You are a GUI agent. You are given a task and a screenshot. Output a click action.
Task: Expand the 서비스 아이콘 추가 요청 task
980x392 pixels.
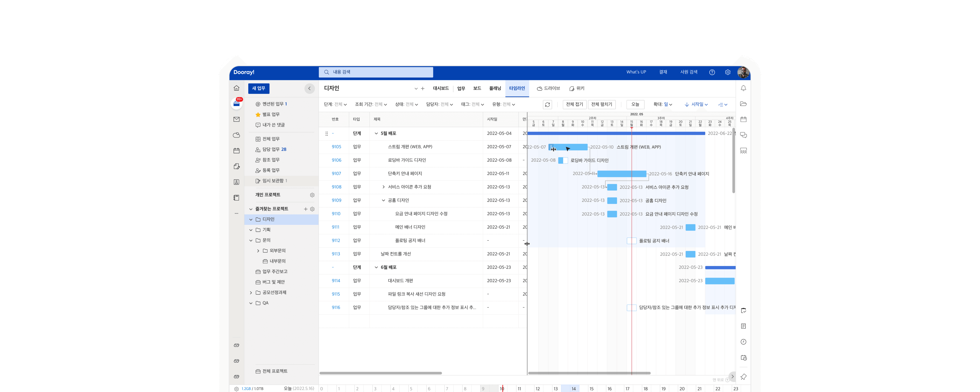[383, 187]
